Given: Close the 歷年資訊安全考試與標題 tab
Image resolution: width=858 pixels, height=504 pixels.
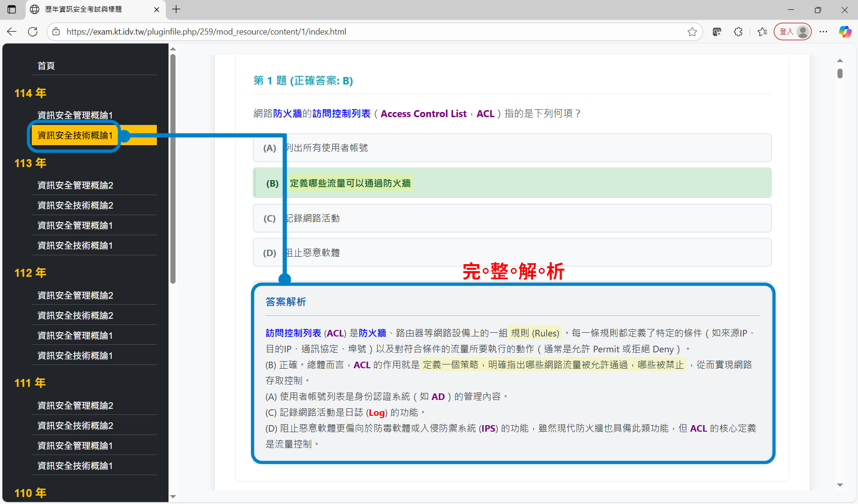Looking at the screenshot, I should tap(156, 9).
